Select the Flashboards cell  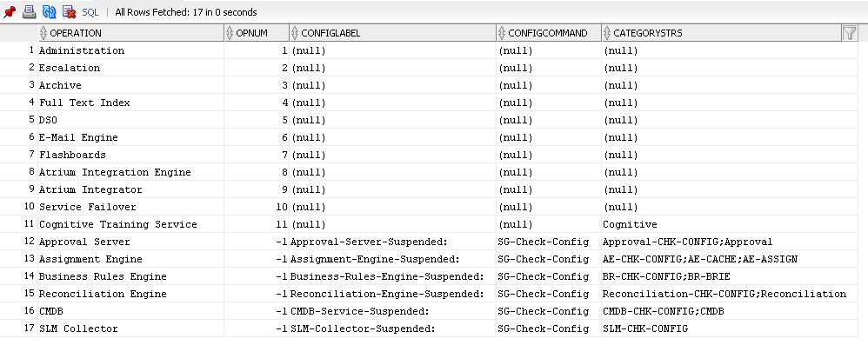coord(131,155)
